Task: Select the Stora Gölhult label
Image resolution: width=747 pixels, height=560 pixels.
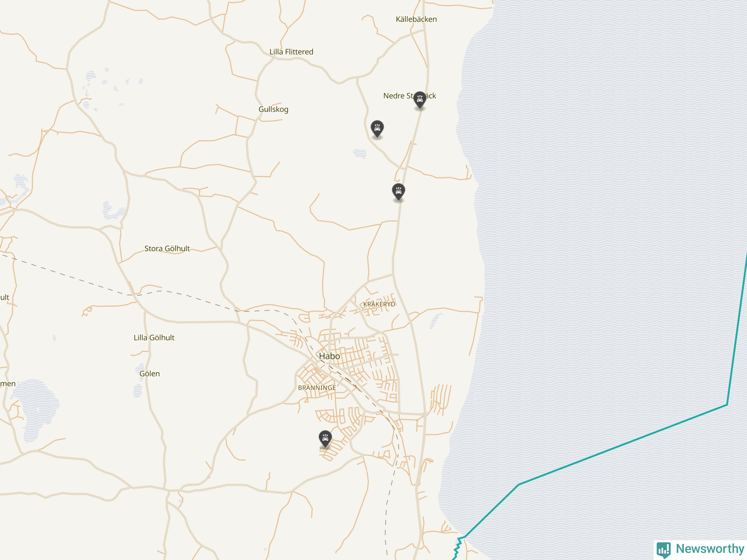Action: click(167, 249)
